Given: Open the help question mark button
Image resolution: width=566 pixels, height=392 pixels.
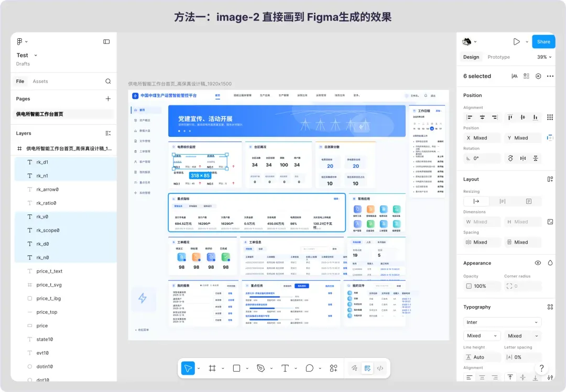Looking at the screenshot, I should coord(541,368).
